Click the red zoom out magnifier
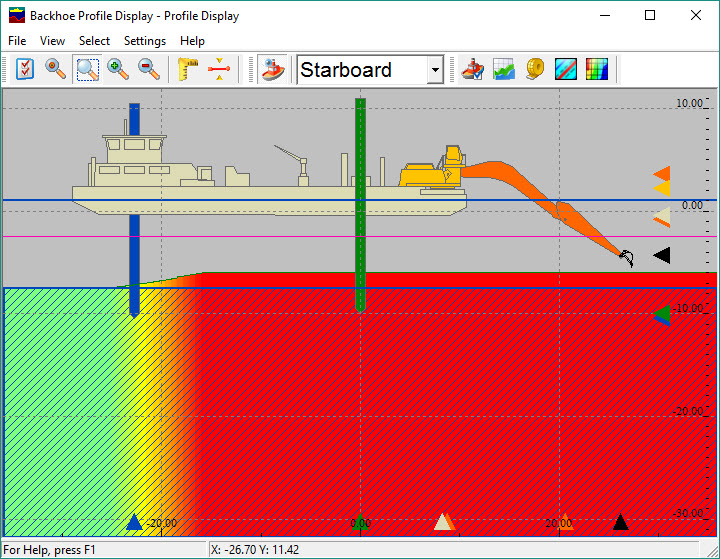720x559 pixels. [149, 69]
